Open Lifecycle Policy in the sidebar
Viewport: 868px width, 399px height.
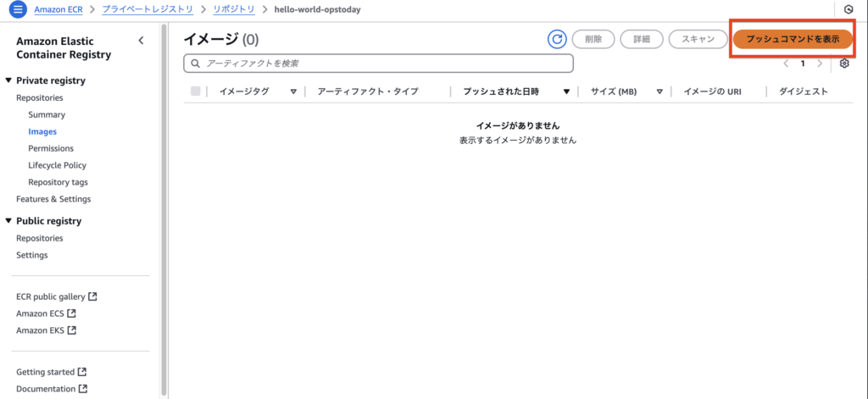point(57,165)
